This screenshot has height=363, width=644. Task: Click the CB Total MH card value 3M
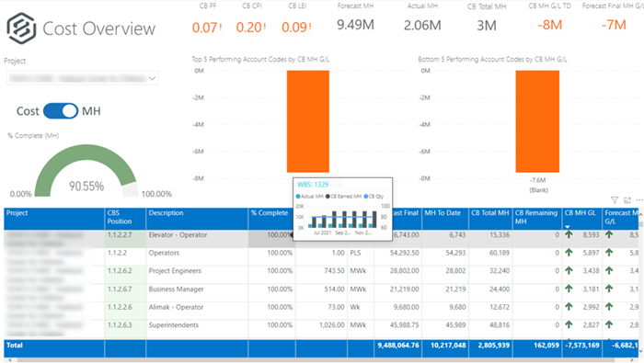pos(487,26)
